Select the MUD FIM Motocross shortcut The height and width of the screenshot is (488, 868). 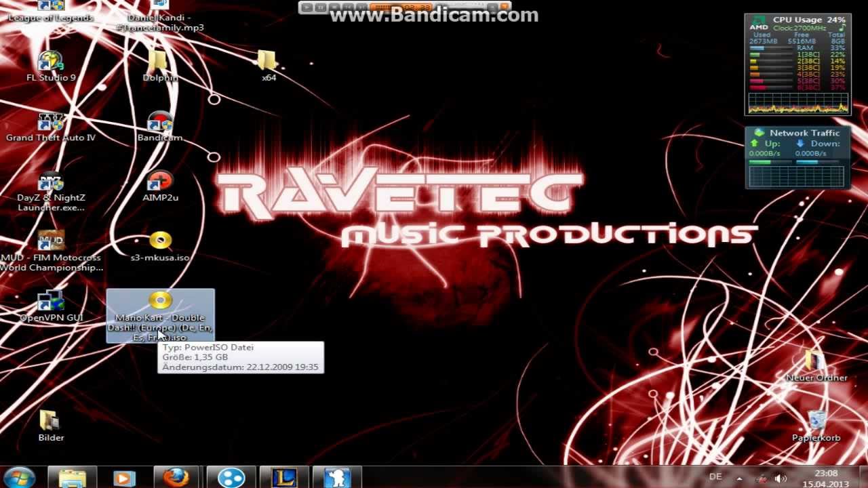click(x=51, y=251)
